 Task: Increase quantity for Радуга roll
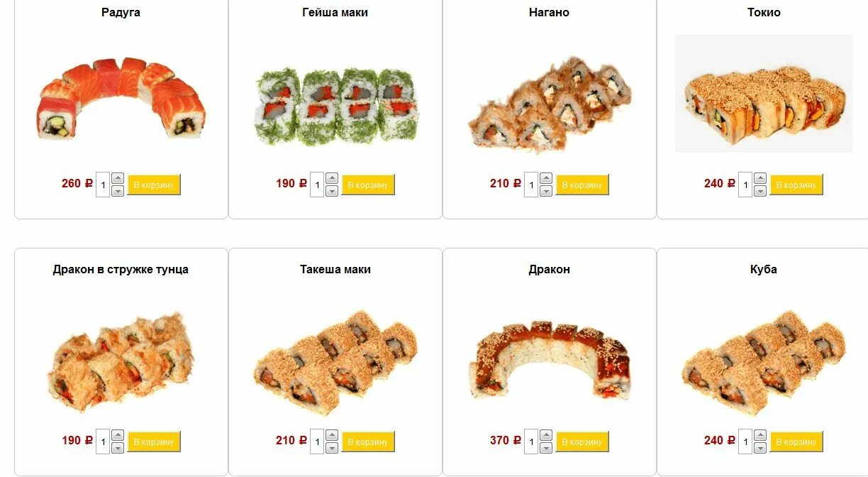(118, 178)
